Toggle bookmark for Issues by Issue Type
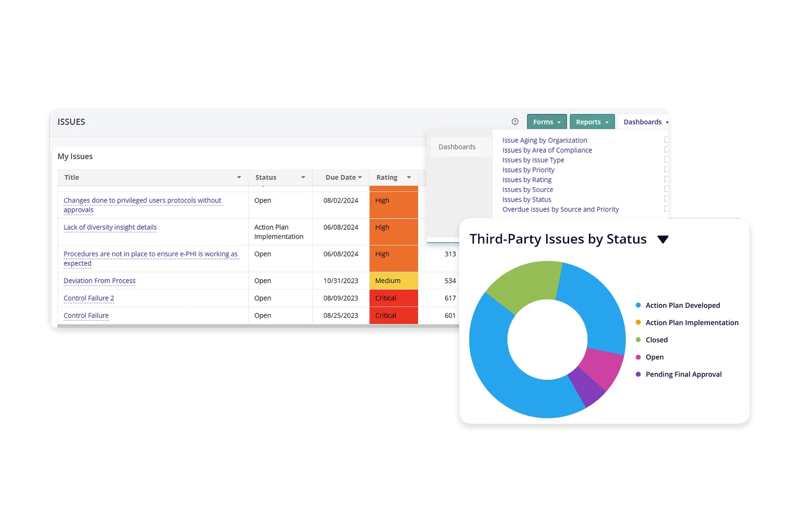The width and height of the screenshot is (800, 532). 666,160
